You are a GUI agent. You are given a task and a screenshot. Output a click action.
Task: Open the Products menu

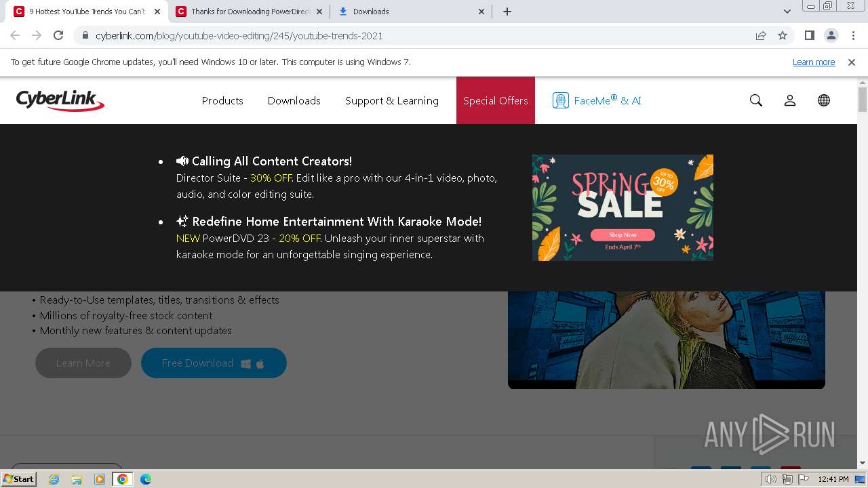222,100
